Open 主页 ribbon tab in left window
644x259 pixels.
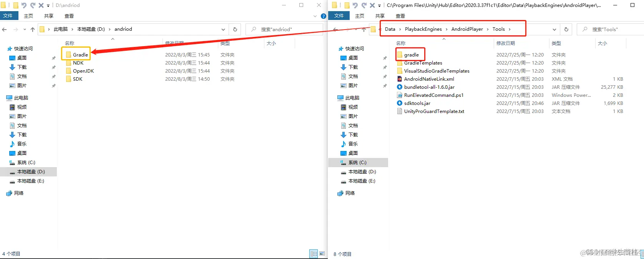pyautogui.click(x=28, y=16)
